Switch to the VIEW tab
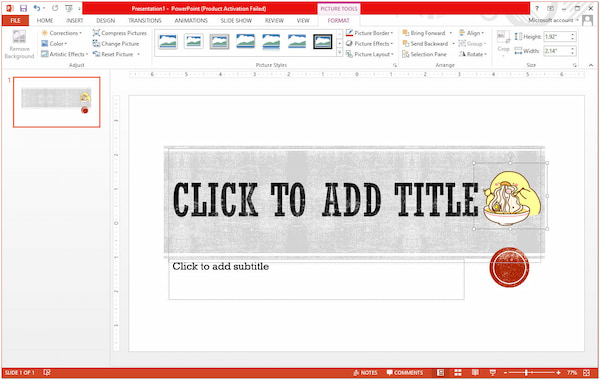 (x=303, y=21)
